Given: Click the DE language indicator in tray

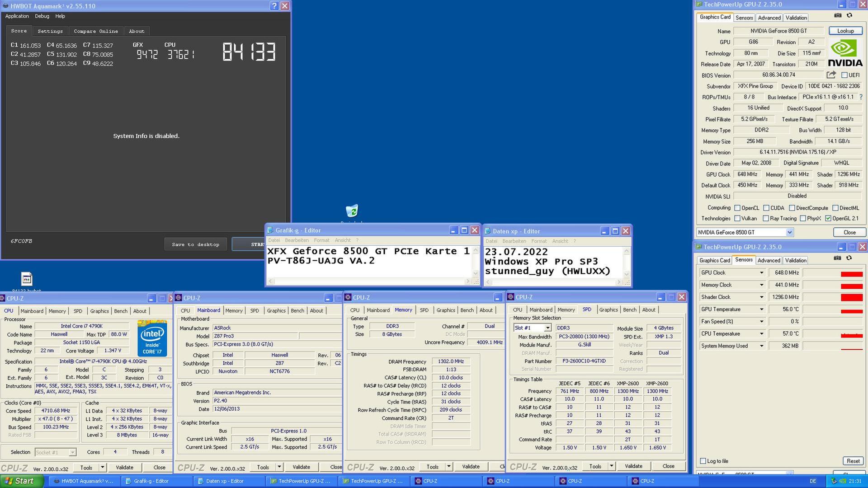Looking at the screenshot, I should point(812,481).
